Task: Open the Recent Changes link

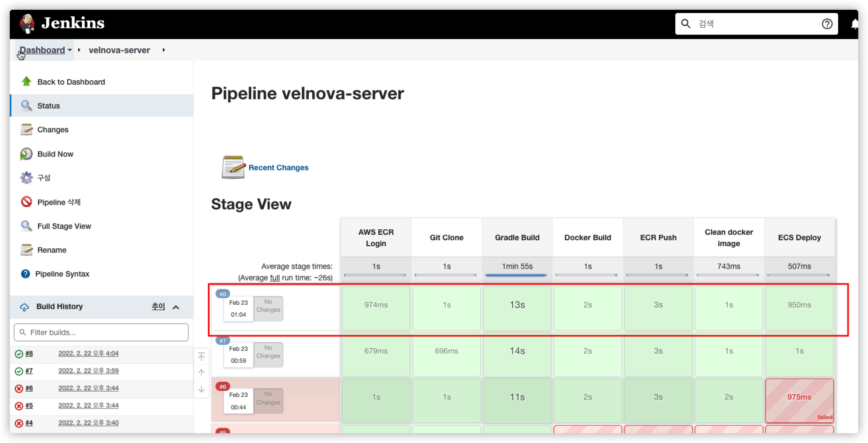Action: tap(278, 167)
